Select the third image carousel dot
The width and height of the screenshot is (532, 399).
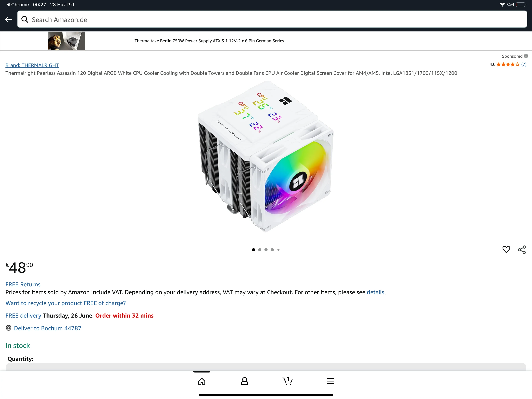(266, 250)
